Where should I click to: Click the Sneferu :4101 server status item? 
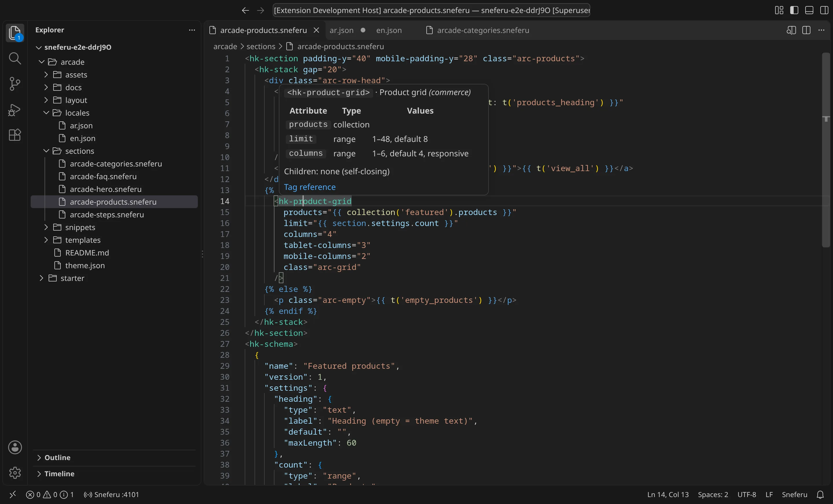(x=111, y=494)
